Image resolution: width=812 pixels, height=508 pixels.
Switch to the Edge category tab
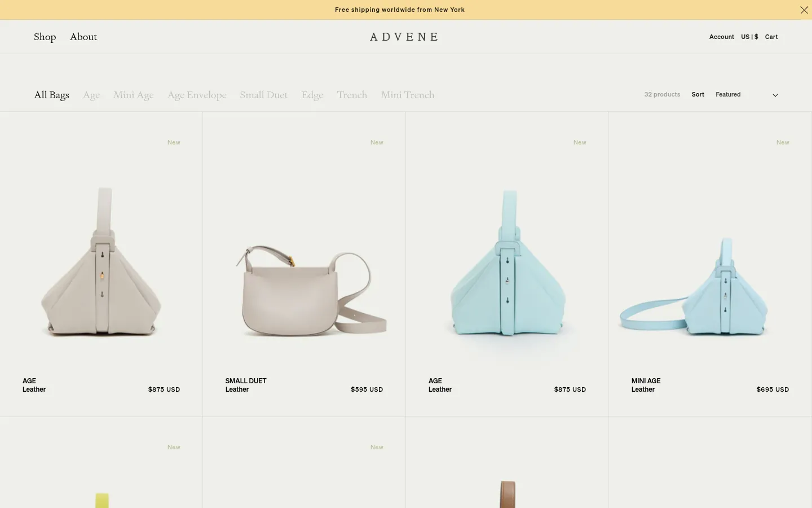coord(312,95)
